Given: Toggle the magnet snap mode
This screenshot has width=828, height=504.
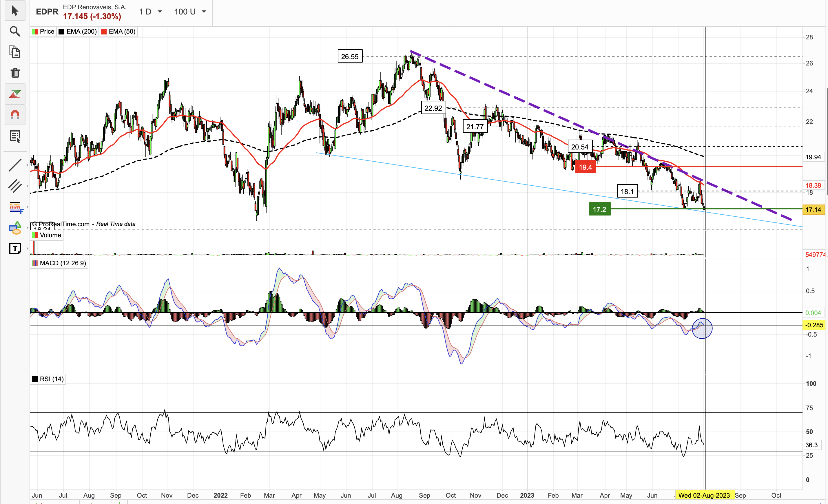Looking at the screenshot, I should click(x=15, y=115).
